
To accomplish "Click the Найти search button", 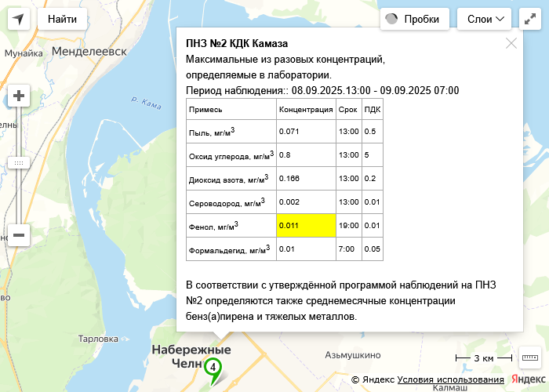I will click(x=62, y=20).
